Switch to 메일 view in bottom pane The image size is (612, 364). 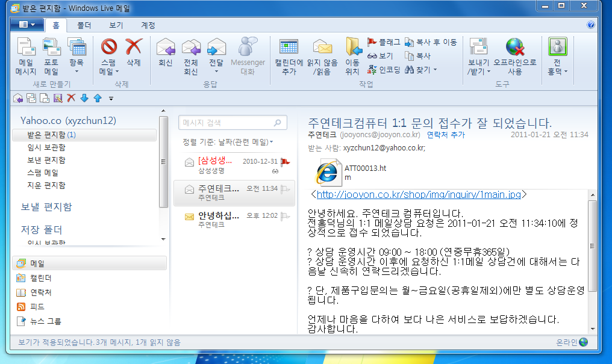89,264
